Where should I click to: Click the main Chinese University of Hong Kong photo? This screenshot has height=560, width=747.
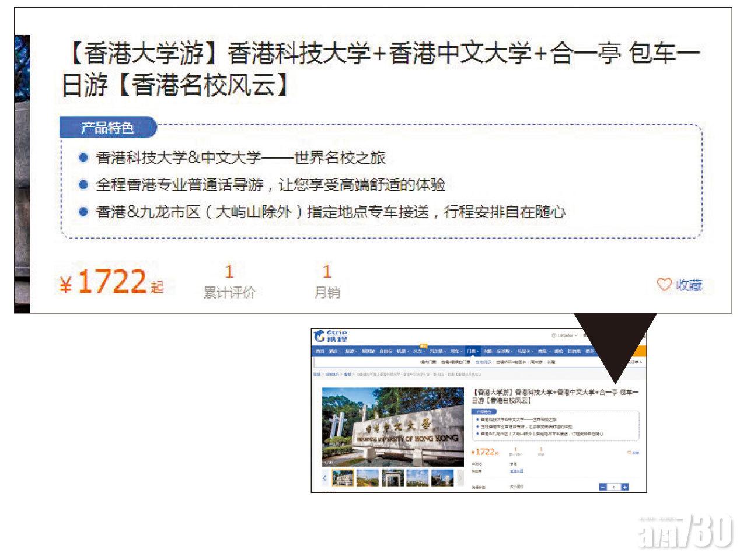coord(392,426)
